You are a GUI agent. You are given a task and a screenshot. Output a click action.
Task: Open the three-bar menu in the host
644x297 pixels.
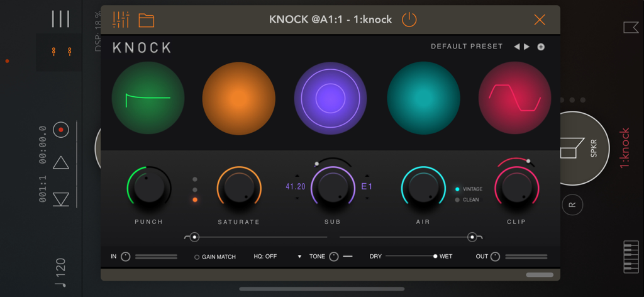60,19
